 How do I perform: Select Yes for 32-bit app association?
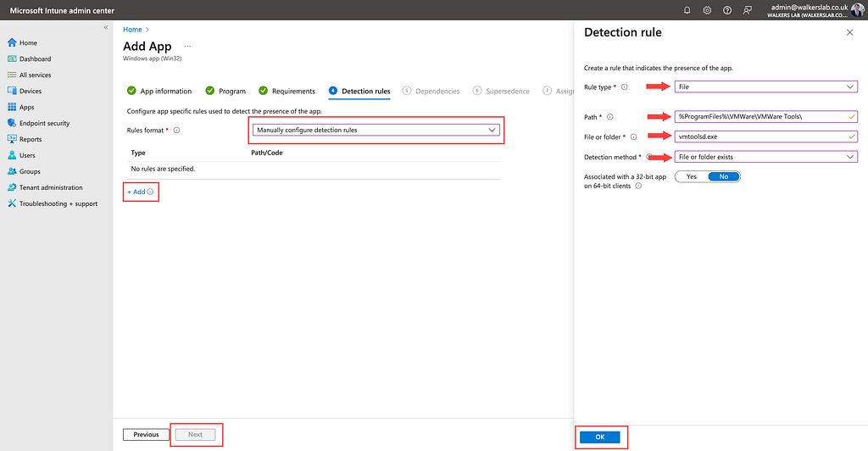(691, 176)
